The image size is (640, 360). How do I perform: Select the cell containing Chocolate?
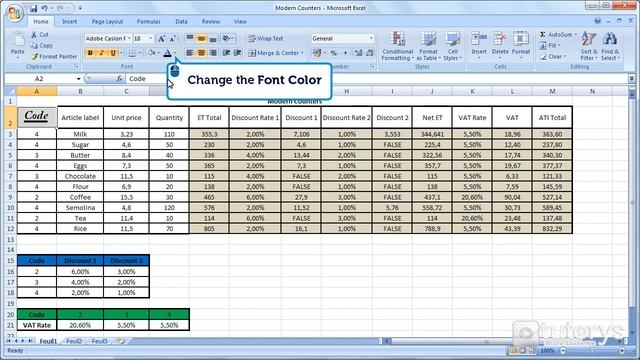(x=80, y=176)
